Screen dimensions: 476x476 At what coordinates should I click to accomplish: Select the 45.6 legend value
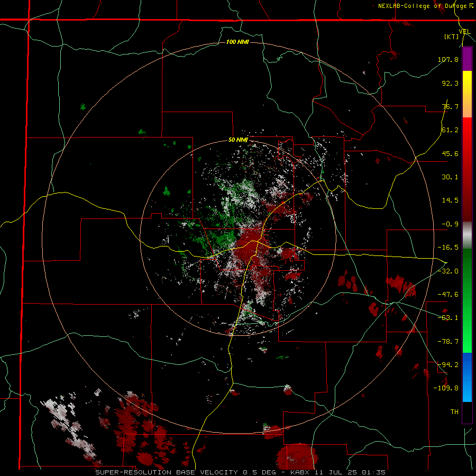coord(450,153)
